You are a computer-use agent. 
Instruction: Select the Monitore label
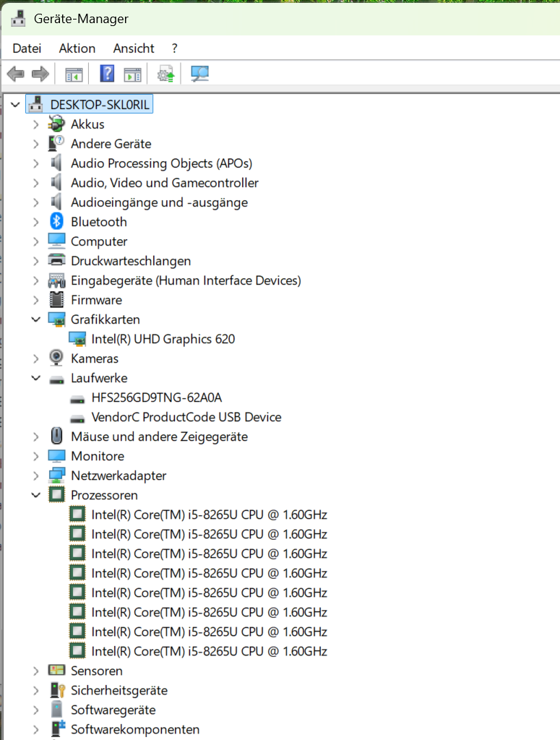point(98,456)
